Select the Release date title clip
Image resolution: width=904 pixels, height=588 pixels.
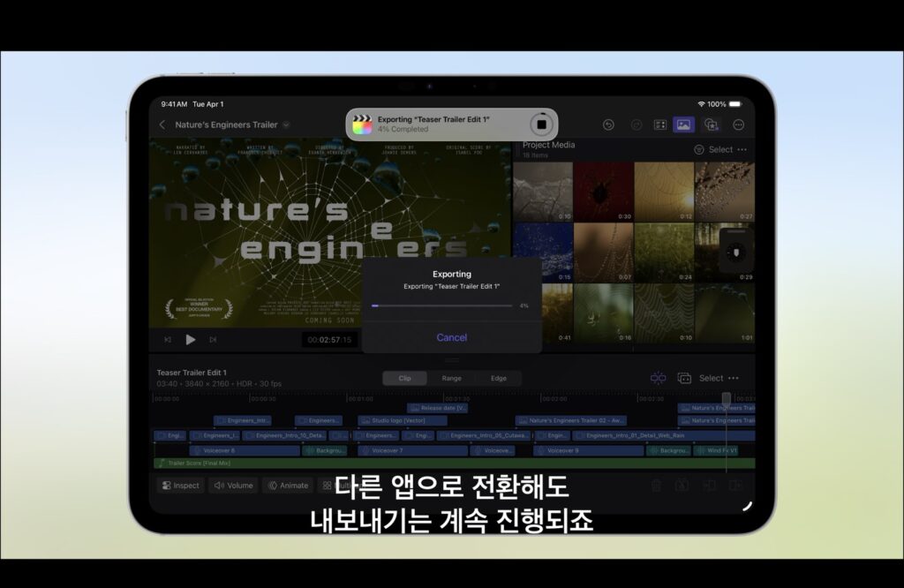coord(437,408)
